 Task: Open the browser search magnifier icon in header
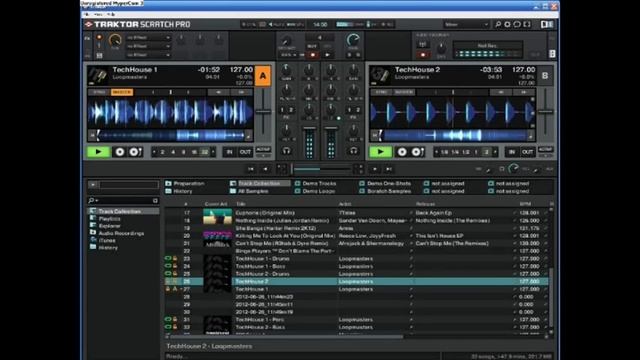click(498, 24)
